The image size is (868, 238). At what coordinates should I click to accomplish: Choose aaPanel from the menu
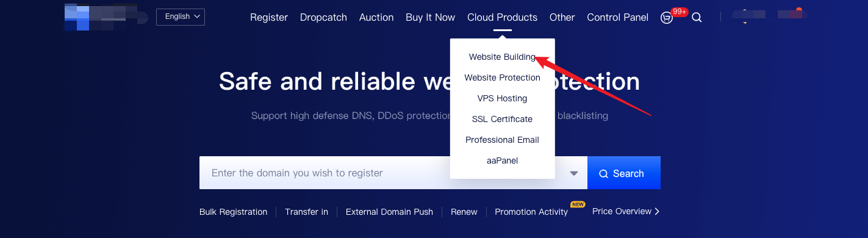[x=502, y=160]
